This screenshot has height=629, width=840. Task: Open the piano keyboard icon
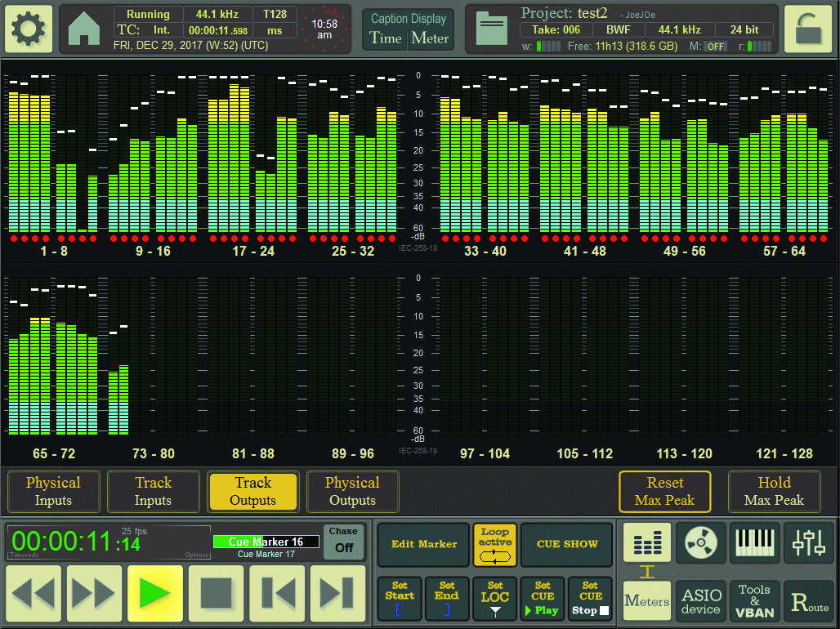[755, 542]
